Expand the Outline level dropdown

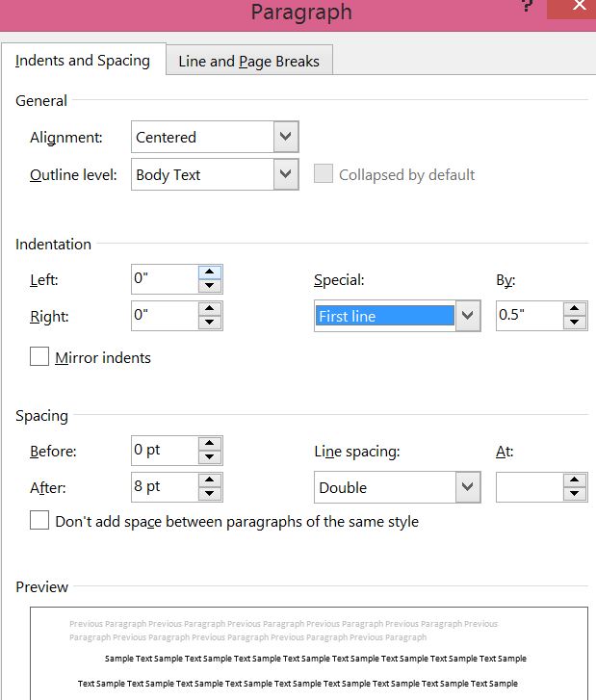[285, 174]
